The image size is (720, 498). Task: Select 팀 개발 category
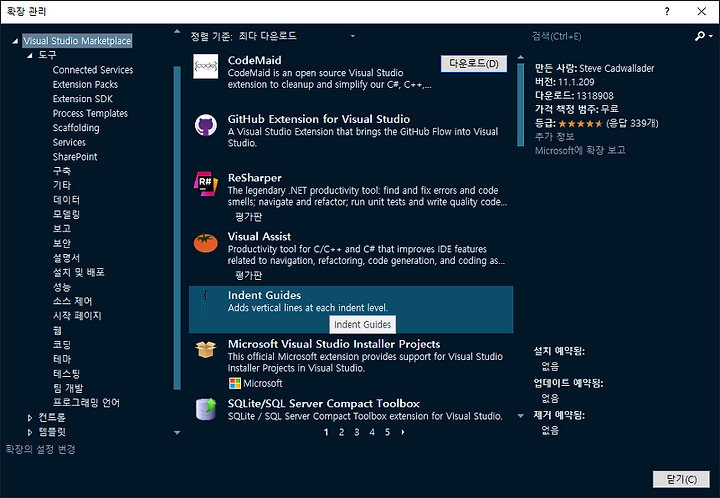point(68,388)
